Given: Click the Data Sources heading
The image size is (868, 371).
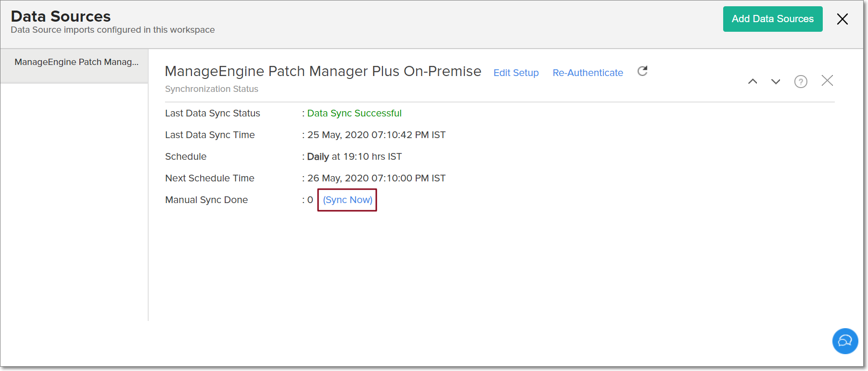Looking at the screenshot, I should coord(61,16).
